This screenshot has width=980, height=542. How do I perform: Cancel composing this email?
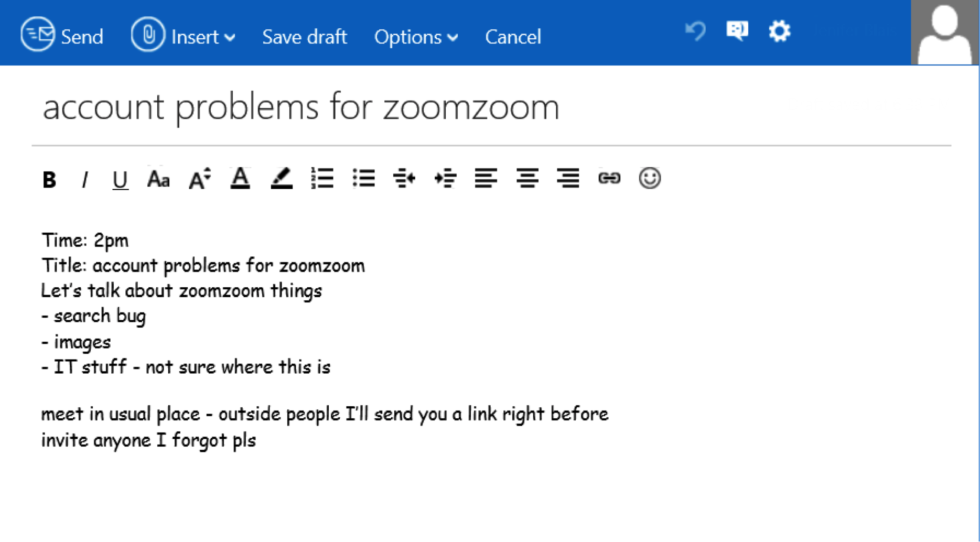513,37
